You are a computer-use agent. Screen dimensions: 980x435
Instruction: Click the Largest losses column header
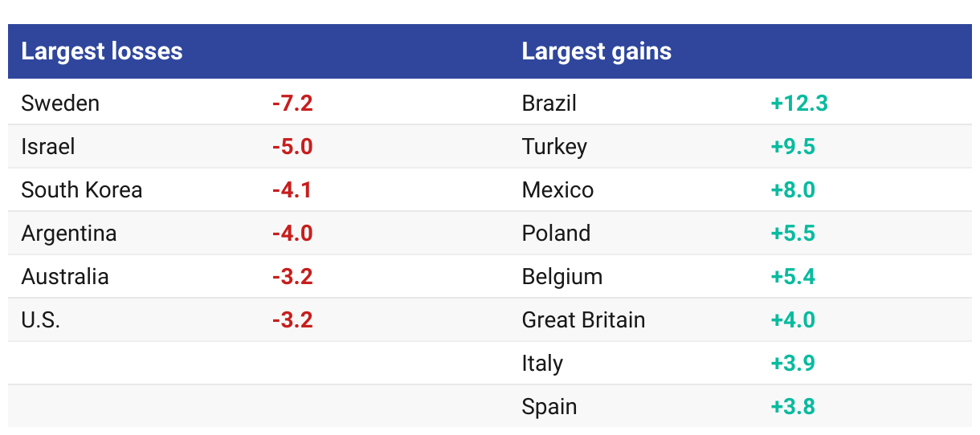tap(102, 51)
